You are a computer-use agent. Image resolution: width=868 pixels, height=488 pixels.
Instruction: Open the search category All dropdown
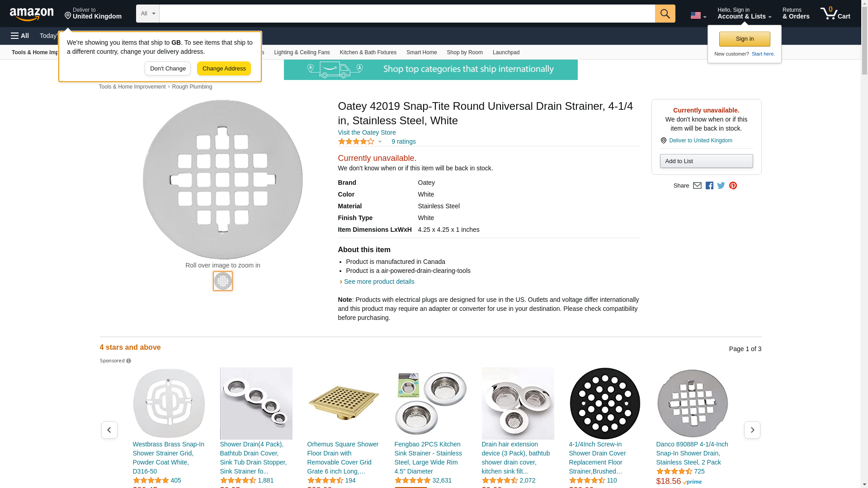tap(147, 14)
